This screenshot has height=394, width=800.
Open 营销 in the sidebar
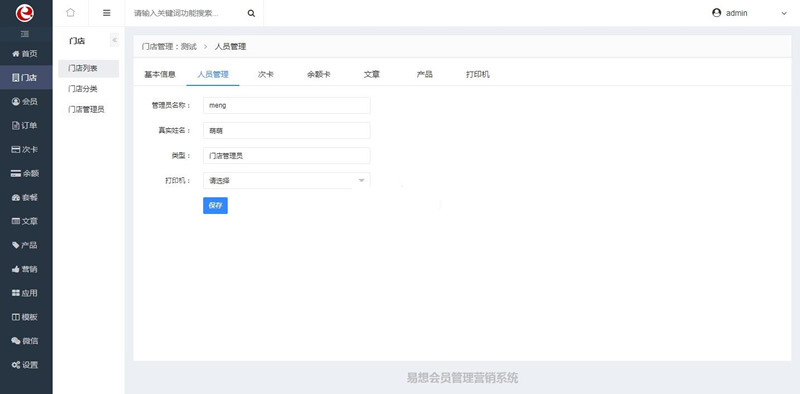click(x=26, y=269)
